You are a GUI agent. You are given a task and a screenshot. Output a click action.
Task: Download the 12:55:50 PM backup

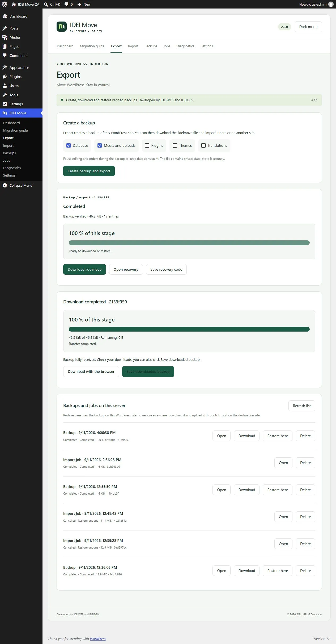(246, 490)
